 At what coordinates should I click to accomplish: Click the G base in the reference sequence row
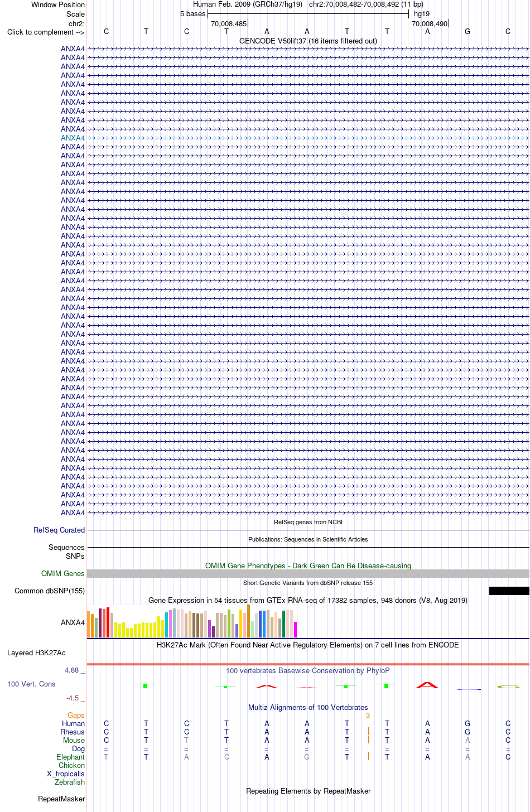click(468, 31)
